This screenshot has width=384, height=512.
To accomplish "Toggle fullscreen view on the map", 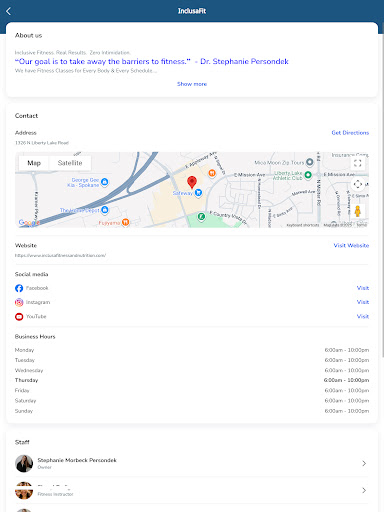I will coord(358,163).
